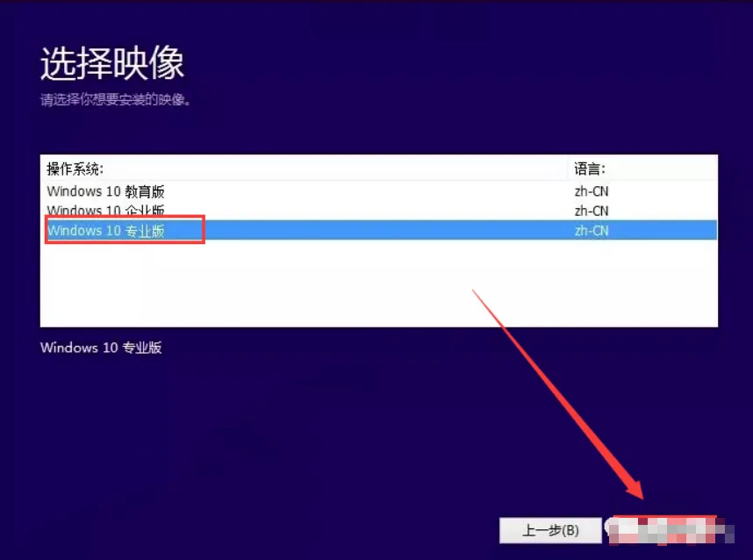Click the 操作系统 column header

[304, 169]
